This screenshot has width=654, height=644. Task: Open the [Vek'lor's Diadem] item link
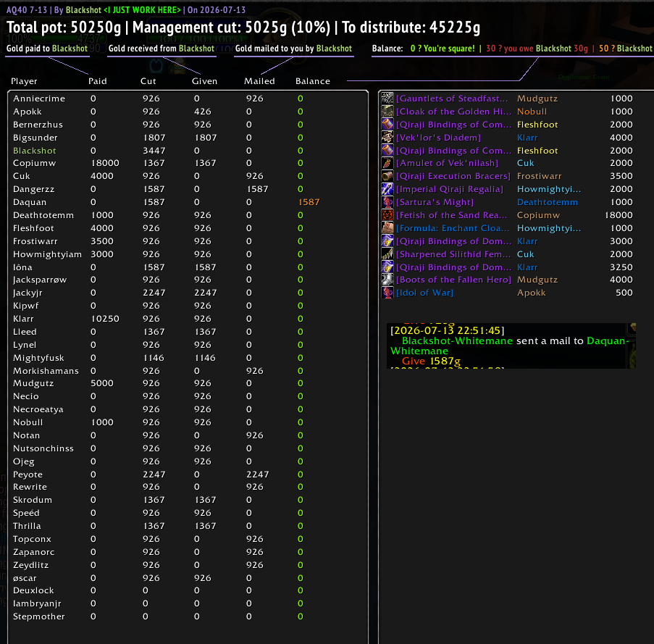pyautogui.click(x=438, y=138)
